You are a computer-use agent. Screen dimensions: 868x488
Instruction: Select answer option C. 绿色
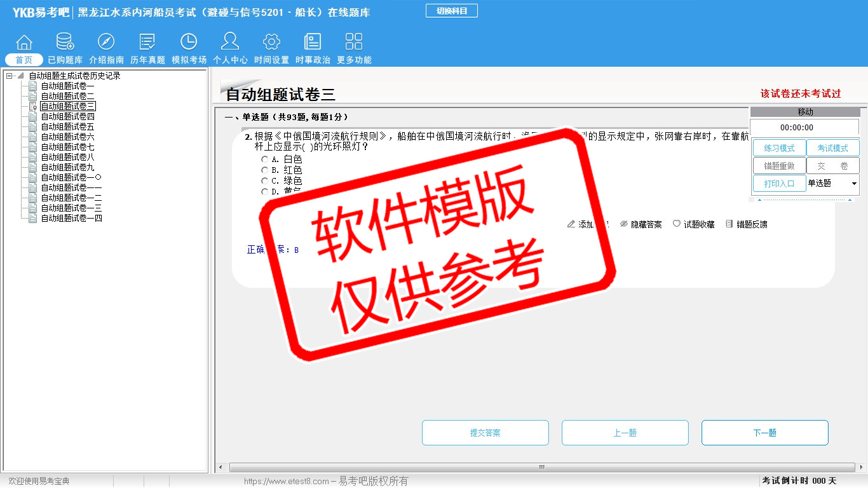click(265, 181)
